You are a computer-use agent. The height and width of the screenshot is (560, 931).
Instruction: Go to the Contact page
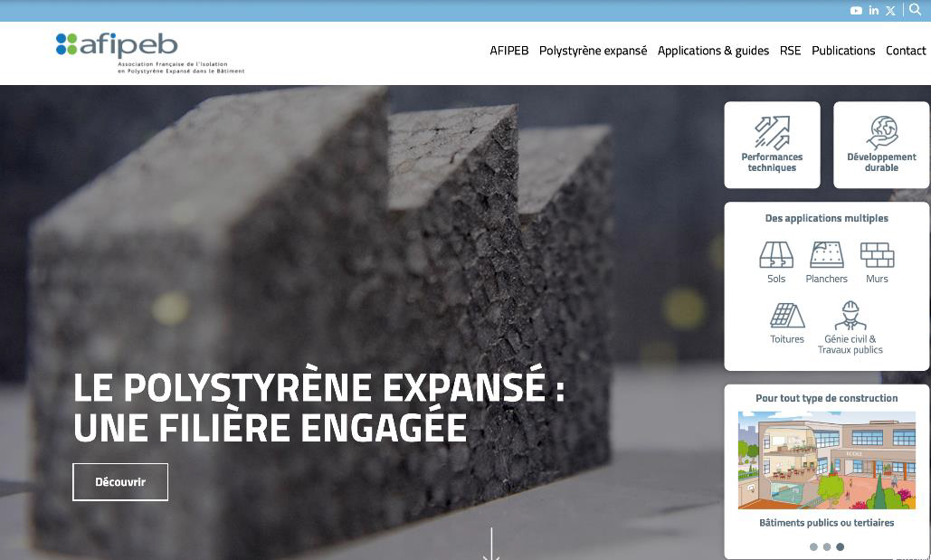coord(906,51)
